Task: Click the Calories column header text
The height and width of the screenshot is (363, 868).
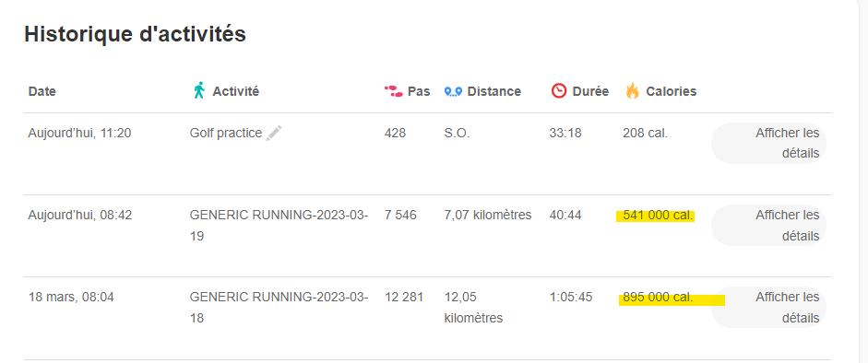Action: tap(671, 92)
